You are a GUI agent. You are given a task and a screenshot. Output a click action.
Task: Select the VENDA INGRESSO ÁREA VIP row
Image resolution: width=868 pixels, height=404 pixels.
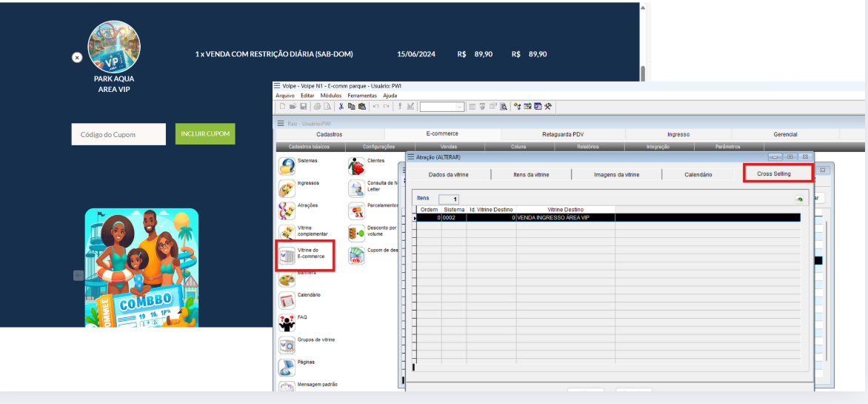pos(563,218)
